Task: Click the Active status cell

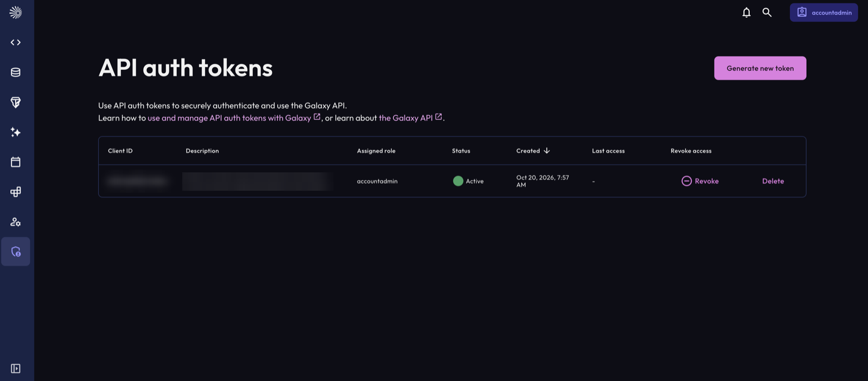Action: [x=468, y=181]
